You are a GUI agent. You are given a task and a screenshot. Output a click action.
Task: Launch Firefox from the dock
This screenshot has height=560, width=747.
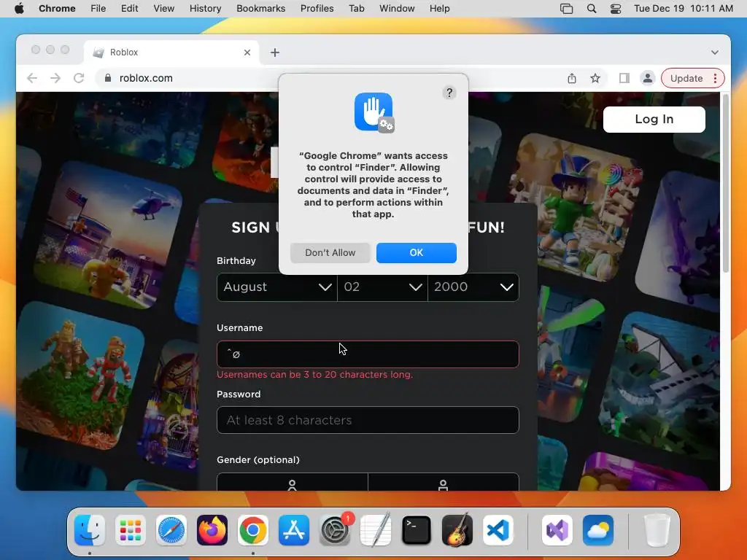(x=212, y=530)
